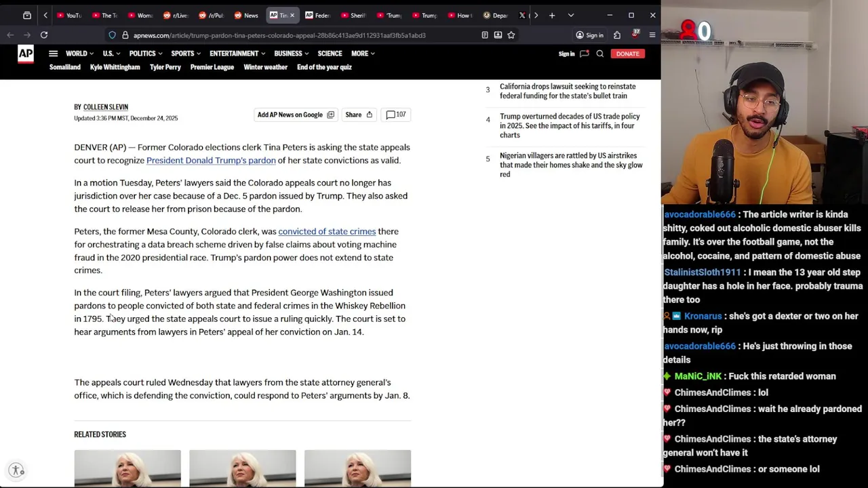Image resolution: width=868 pixels, height=488 pixels.
Task: Expand the ENTERTAINMENT menu
Action: tap(237, 54)
